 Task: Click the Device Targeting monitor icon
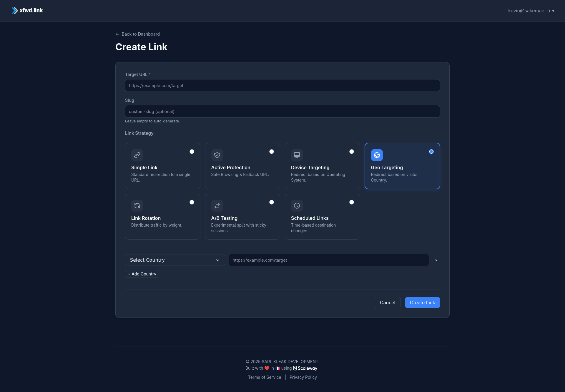297,155
